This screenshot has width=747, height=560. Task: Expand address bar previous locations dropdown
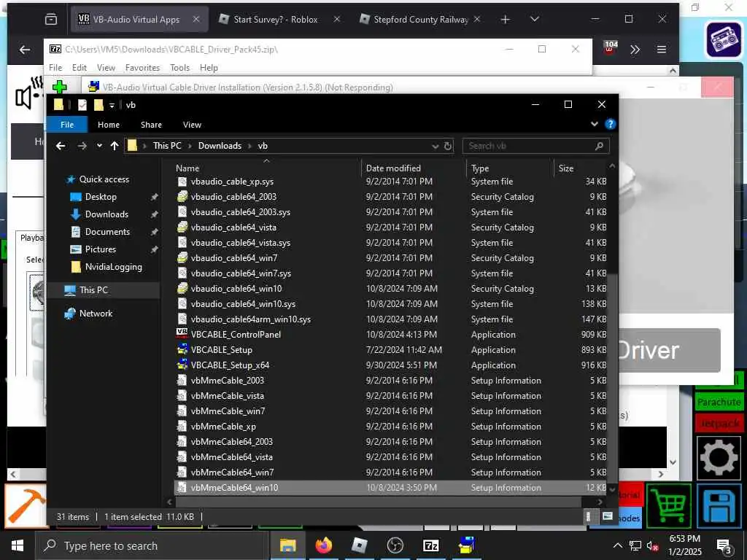(x=435, y=146)
